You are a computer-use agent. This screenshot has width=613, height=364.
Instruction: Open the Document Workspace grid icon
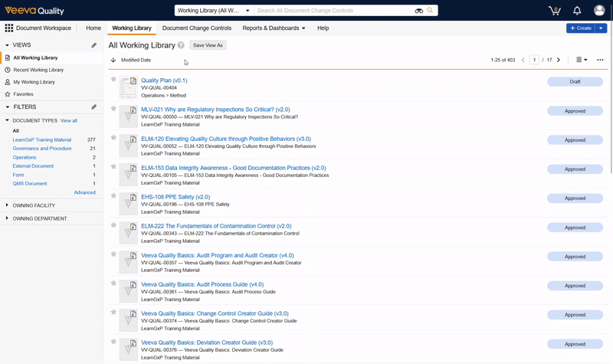8,28
